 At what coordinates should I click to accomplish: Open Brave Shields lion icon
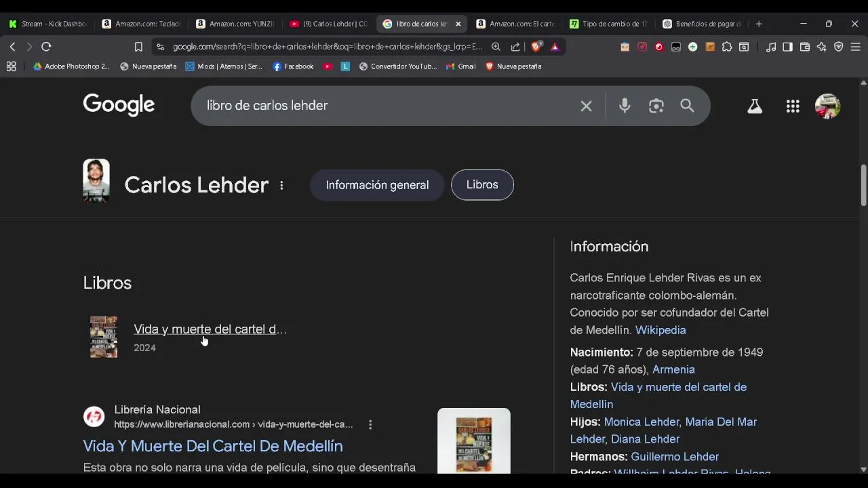coord(536,47)
